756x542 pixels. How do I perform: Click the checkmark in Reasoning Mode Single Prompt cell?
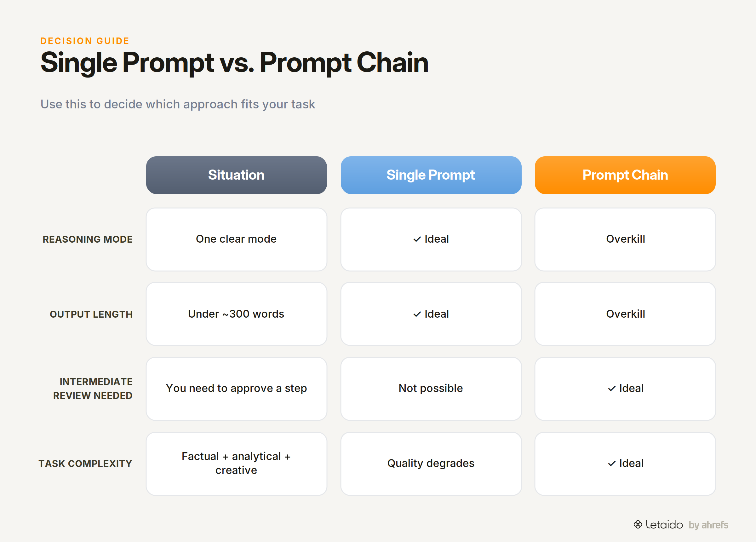[x=417, y=239]
